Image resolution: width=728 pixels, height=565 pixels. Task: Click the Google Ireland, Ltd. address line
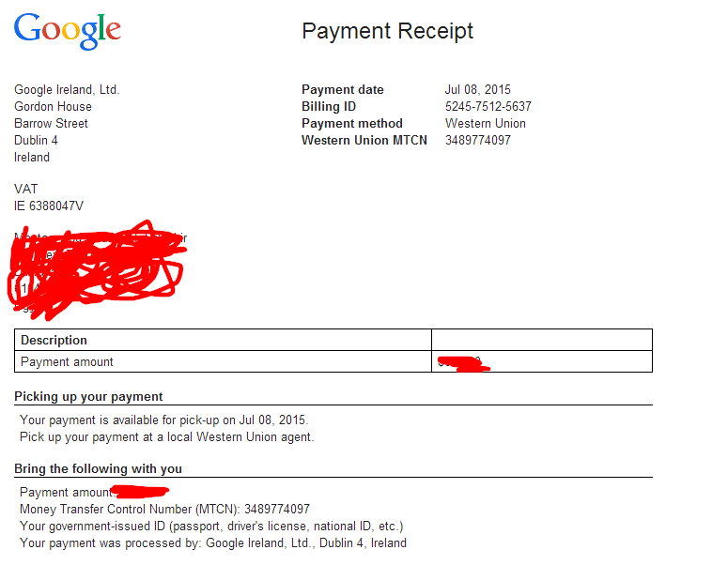(x=67, y=89)
